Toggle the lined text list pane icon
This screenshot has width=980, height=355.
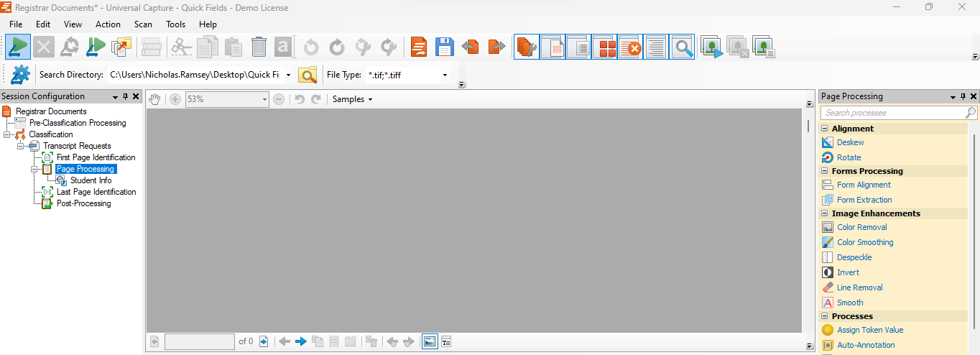coord(656,47)
